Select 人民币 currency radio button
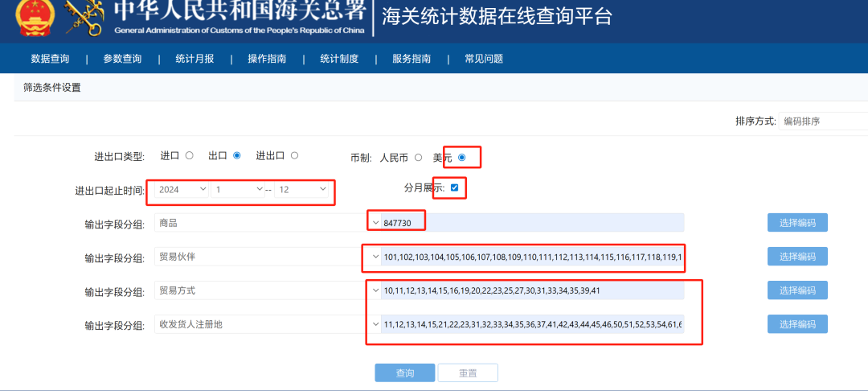Image resolution: width=868 pixels, height=391 pixels. coord(419,158)
